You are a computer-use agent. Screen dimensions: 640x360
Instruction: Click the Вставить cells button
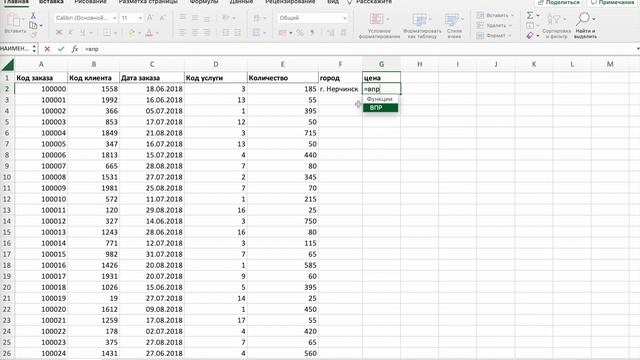point(495,16)
